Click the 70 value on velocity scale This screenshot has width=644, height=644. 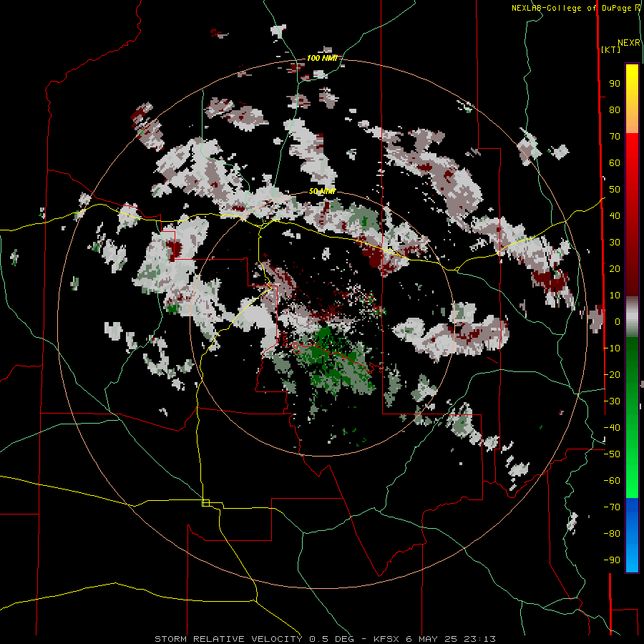pos(615,137)
